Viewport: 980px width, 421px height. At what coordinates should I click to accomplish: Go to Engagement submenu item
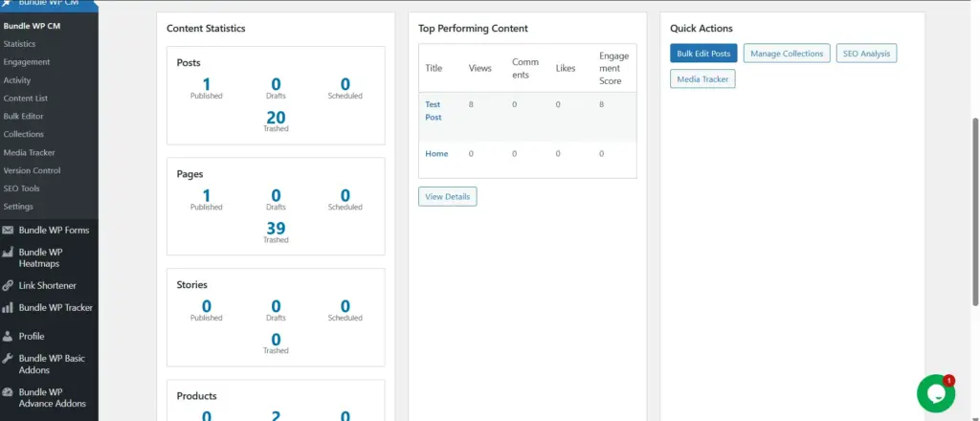tap(27, 62)
